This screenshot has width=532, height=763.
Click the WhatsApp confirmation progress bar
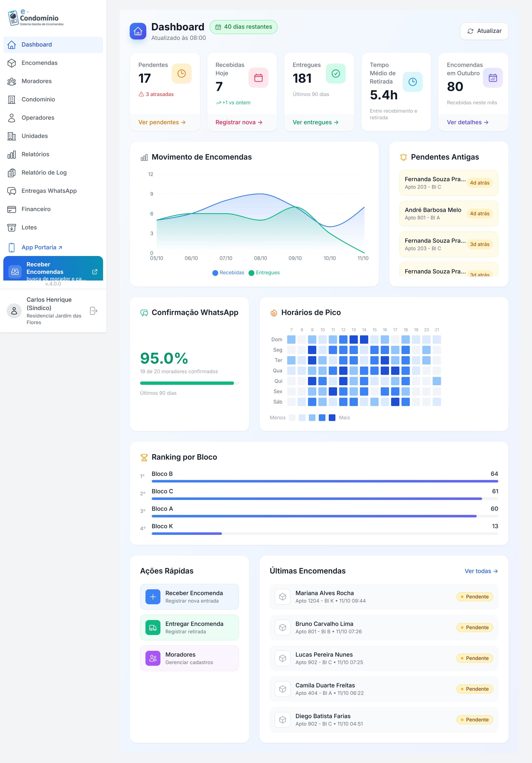pyautogui.click(x=189, y=383)
